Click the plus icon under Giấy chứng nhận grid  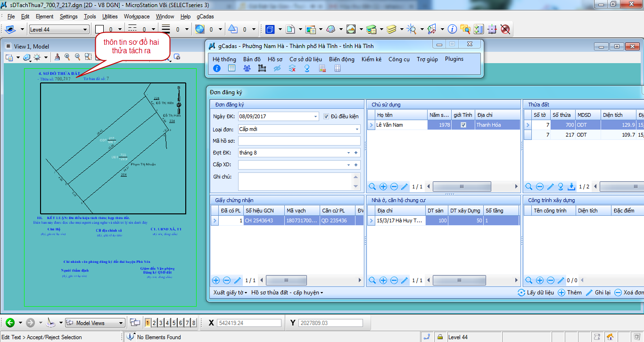pos(216,280)
